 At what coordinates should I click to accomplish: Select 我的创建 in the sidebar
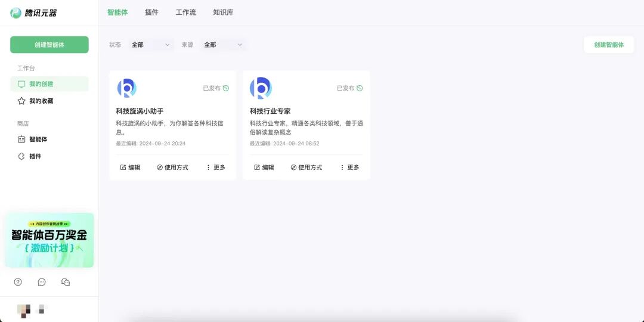pos(49,84)
